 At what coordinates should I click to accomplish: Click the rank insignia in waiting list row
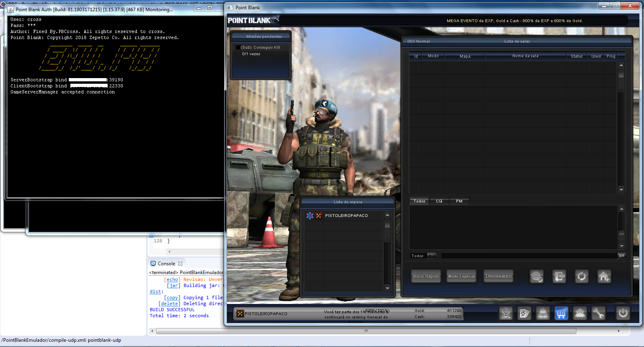click(319, 215)
